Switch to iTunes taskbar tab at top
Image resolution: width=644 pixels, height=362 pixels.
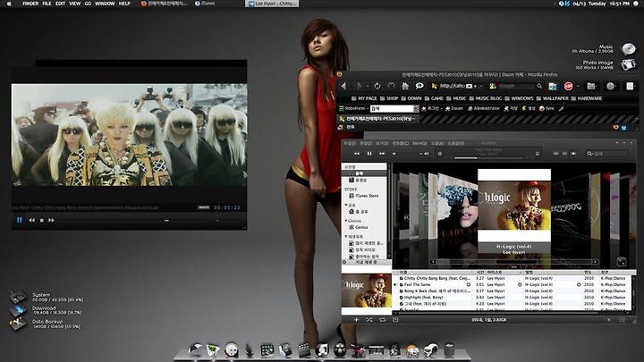[206, 4]
